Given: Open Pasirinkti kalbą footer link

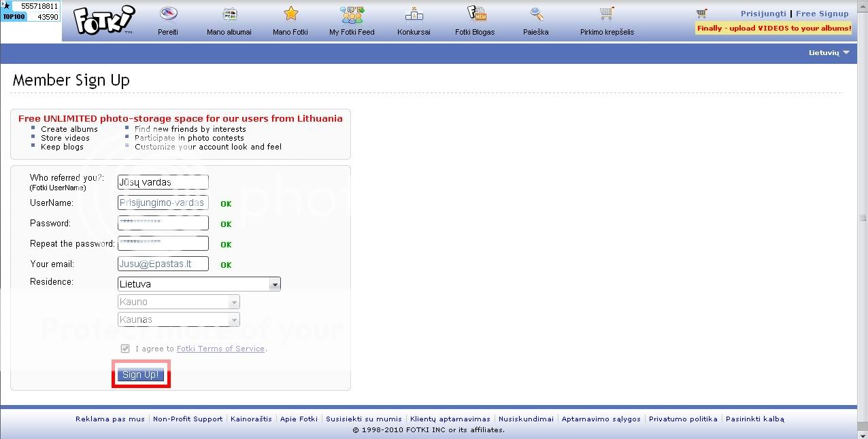Looking at the screenshot, I should point(755,419).
